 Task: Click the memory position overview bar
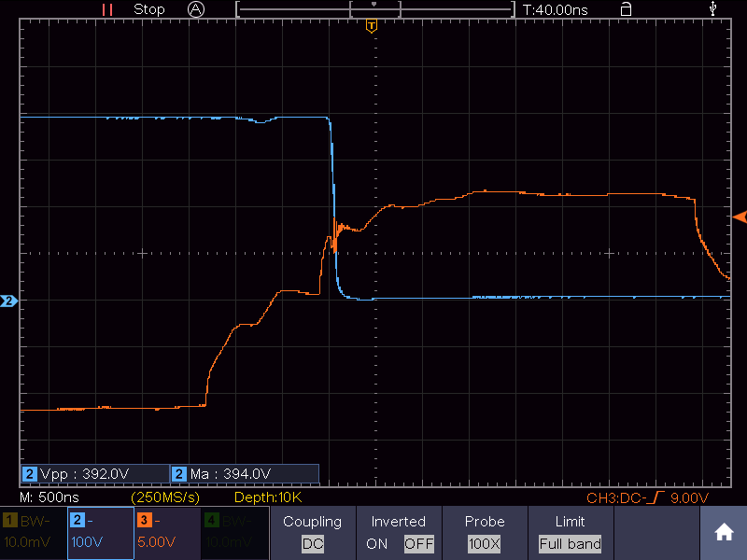(375, 9)
